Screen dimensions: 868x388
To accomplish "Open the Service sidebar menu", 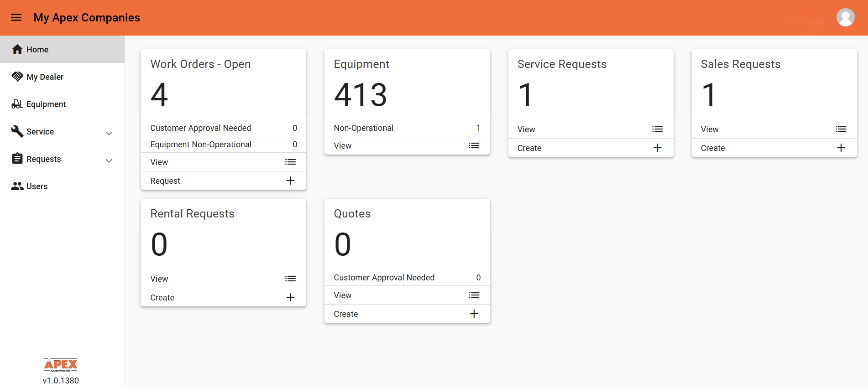I will click(x=63, y=131).
